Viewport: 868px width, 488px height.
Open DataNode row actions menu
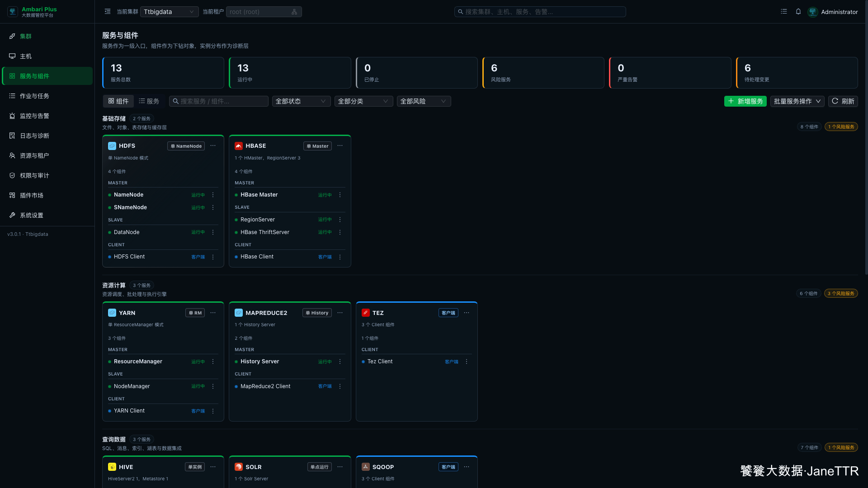click(213, 232)
